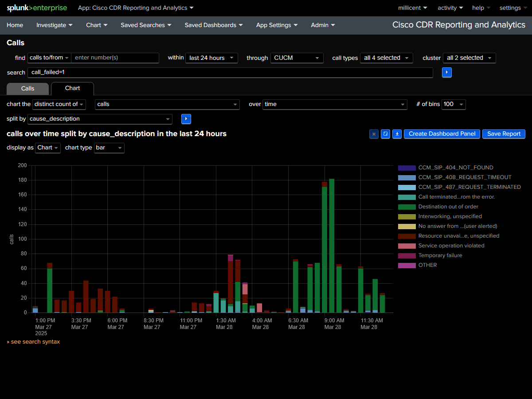532x399 pixels.
Task: Open the Investigate menu
Action: [54, 25]
